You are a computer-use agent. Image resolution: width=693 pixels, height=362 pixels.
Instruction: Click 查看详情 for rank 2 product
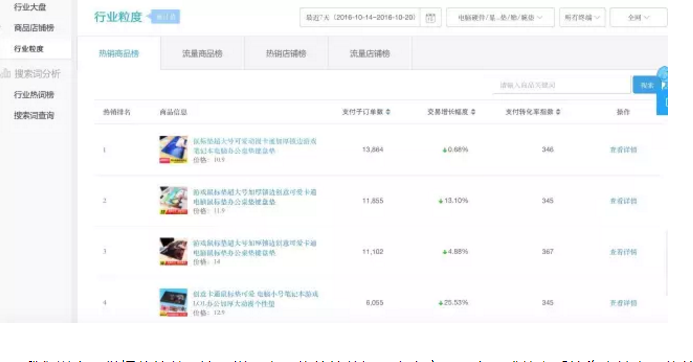point(623,201)
